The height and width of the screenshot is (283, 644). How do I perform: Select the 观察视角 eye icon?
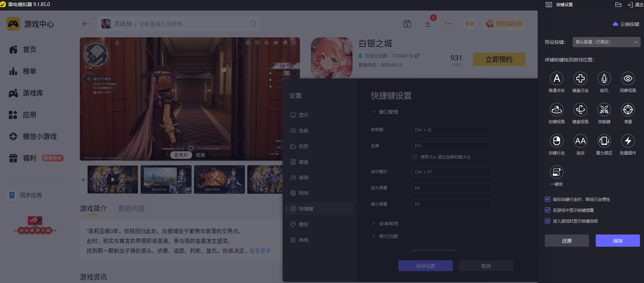[628, 79]
